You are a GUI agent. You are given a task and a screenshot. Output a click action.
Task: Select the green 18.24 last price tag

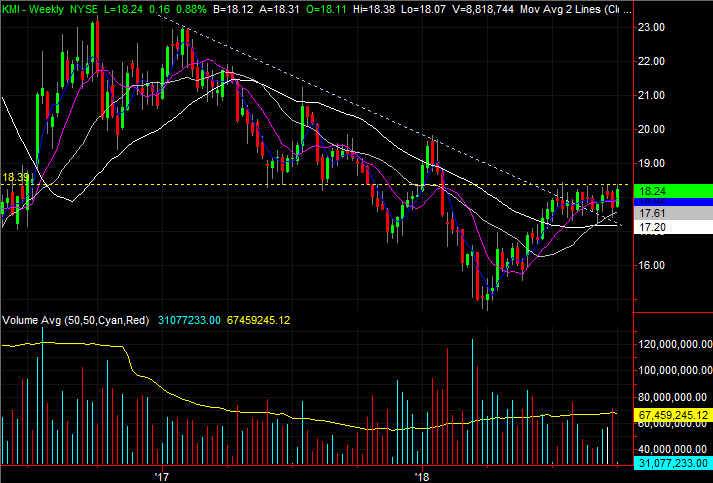[673, 191]
